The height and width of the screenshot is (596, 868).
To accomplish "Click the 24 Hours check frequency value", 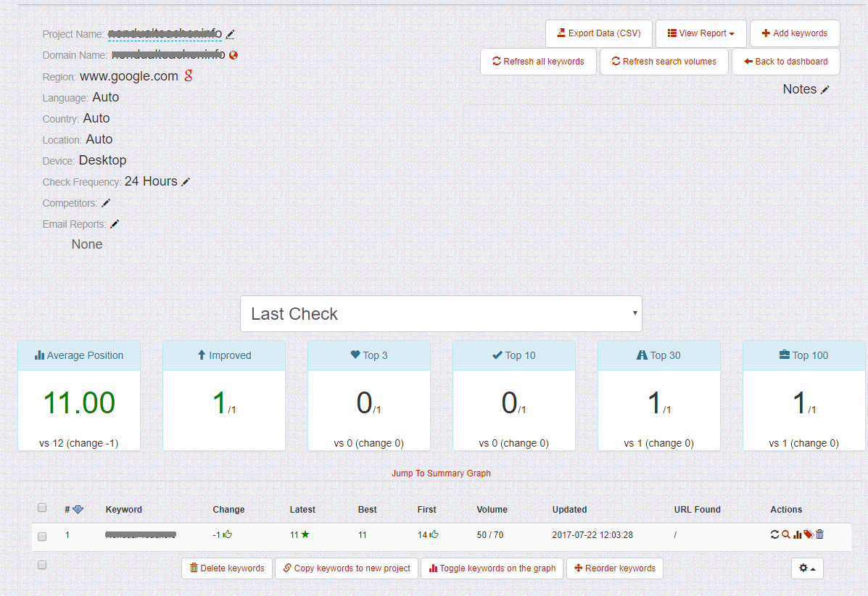I will (151, 181).
